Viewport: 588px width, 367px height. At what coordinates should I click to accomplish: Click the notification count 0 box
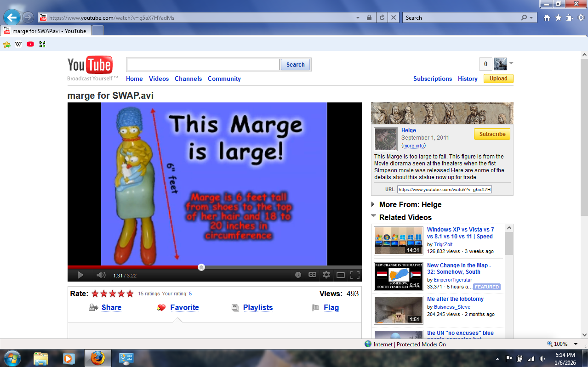(x=485, y=64)
